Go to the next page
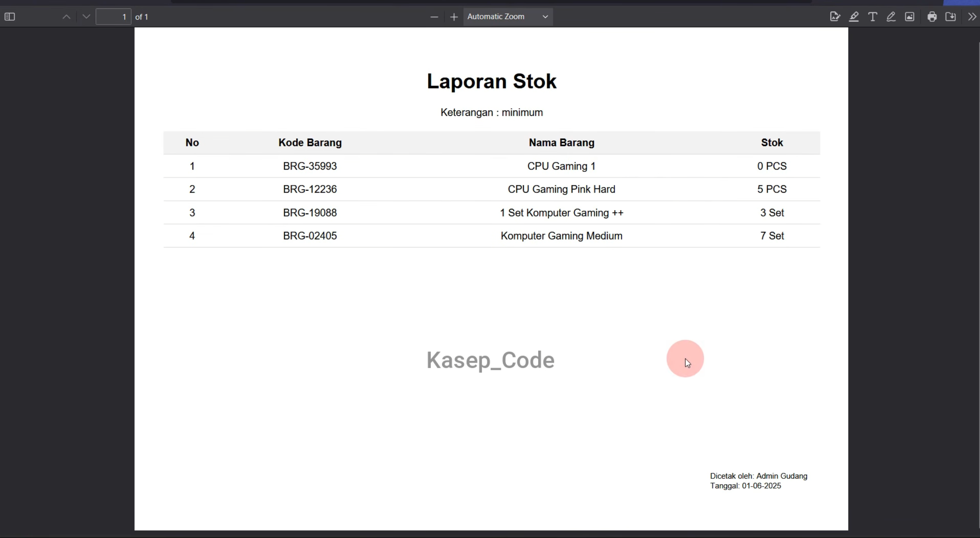The width and height of the screenshot is (980, 538). (86, 17)
